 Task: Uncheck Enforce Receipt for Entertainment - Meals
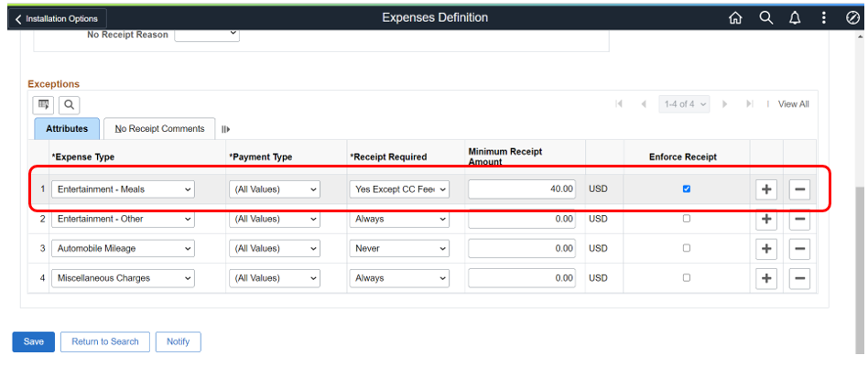click(687, 189)
